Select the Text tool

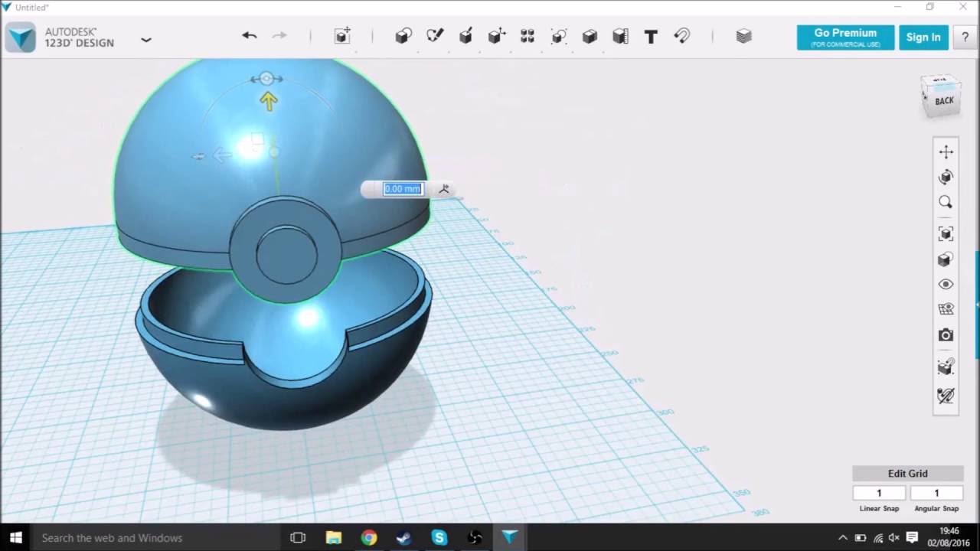pyautogui.click(x=651, y=36)
